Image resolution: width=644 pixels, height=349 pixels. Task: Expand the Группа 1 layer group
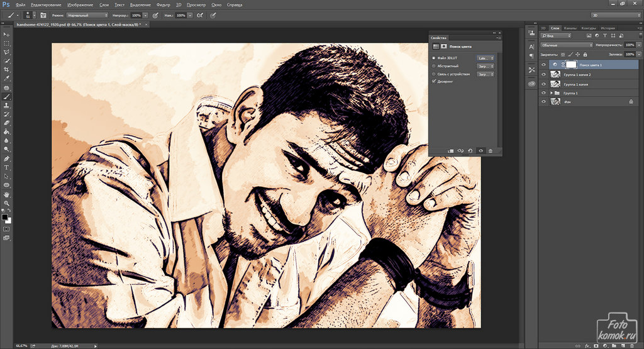click(x=552, y=92)
